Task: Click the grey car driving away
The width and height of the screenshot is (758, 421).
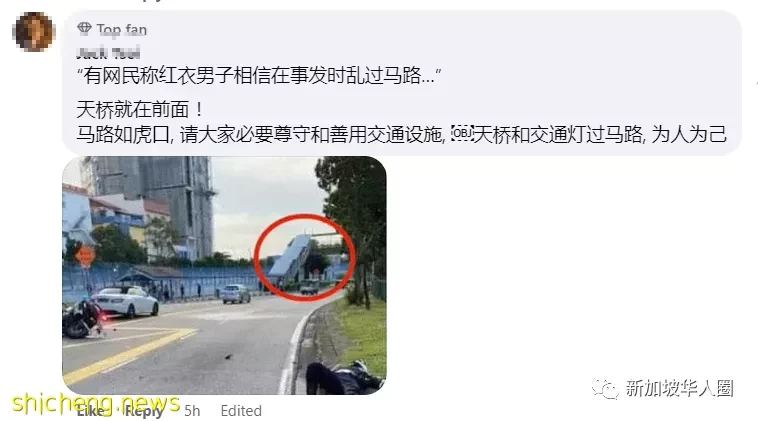Action: pos(236,294)
